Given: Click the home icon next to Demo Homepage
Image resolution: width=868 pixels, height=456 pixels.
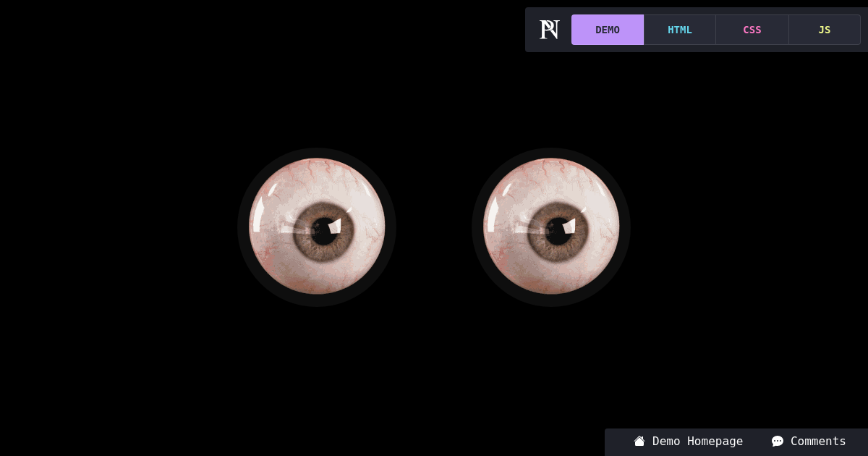Looking at the screenshot, I should tap(639, 442).
